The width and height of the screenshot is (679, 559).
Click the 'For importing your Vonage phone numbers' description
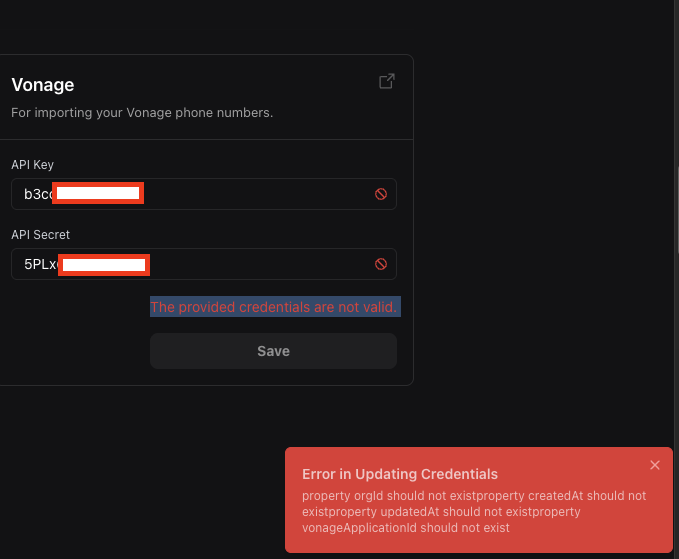pyautogui.click(x=142, y=113)
